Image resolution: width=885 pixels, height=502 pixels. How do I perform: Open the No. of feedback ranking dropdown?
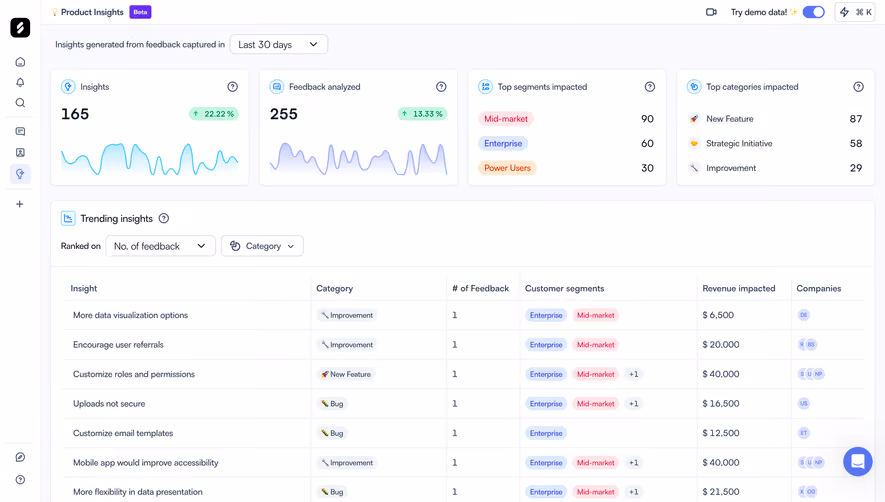[x=160, y=246]
